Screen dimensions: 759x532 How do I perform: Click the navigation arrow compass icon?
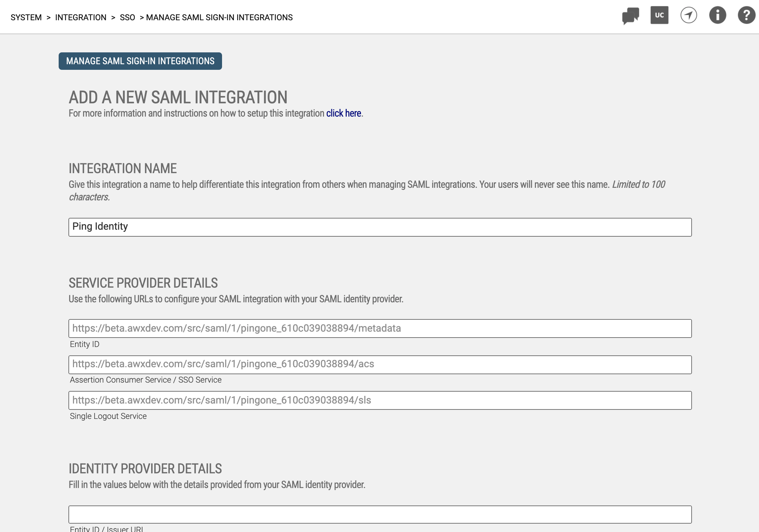coord(688,15)
